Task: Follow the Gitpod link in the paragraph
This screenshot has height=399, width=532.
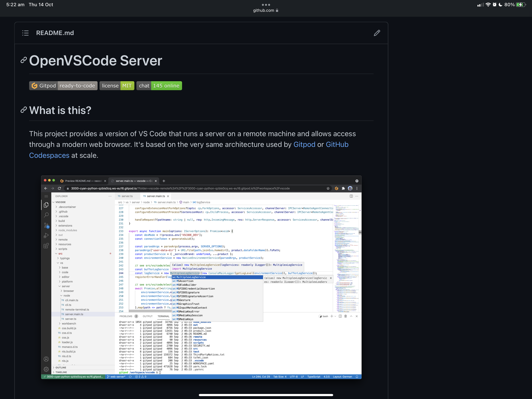Action: 304,145
